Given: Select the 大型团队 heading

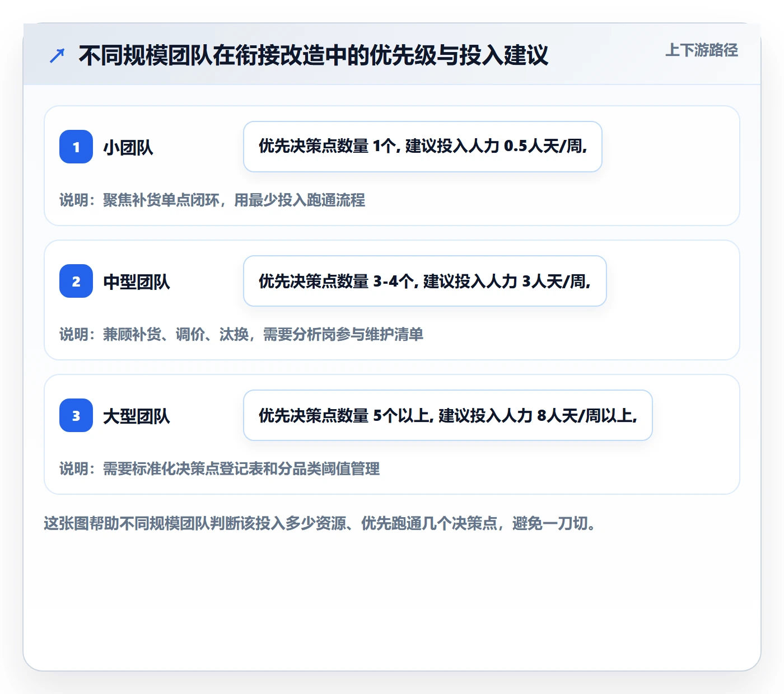Looking at the screenshot, I should [137, 416].
